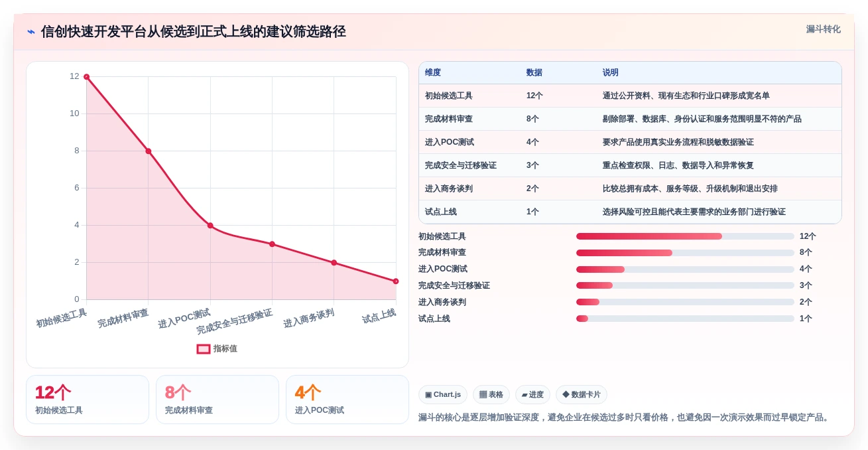Open the 12个 初始候选工具 data card
The height and width of the screenshot is (450, 868).
(88, 400)
